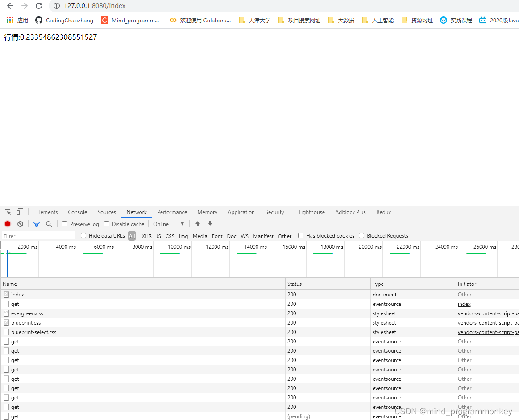Open the Redux tab
519x420 pixels.
[384, 212]
